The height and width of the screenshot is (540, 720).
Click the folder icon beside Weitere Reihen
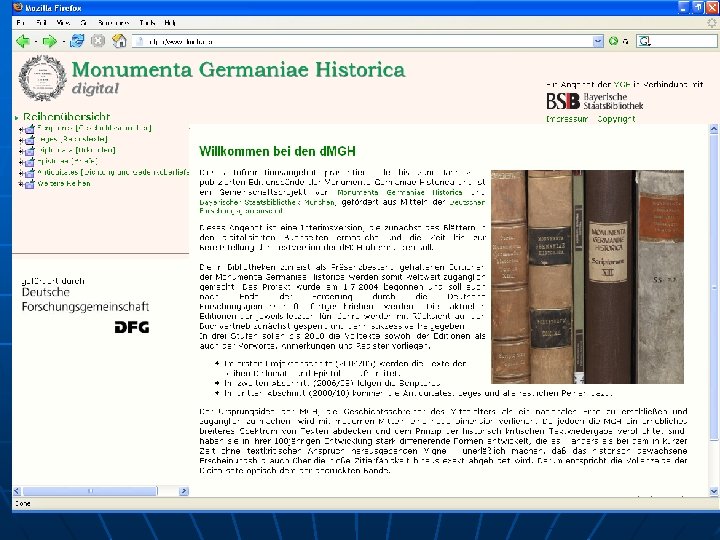[30, 184]
